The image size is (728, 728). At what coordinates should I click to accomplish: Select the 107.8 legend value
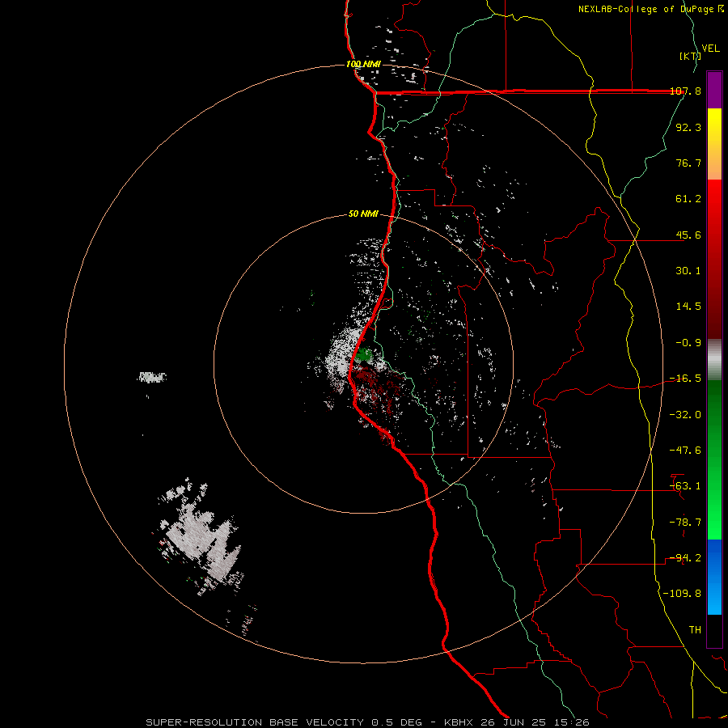685,91
